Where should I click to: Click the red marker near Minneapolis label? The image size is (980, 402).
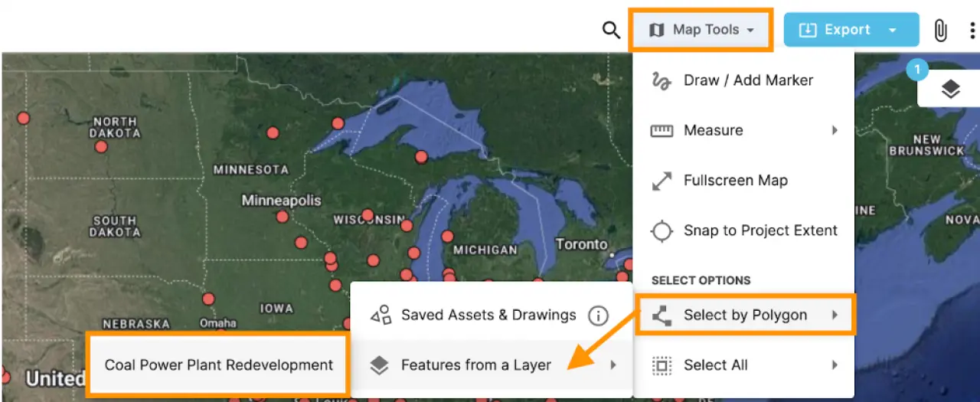coord(283,217)
